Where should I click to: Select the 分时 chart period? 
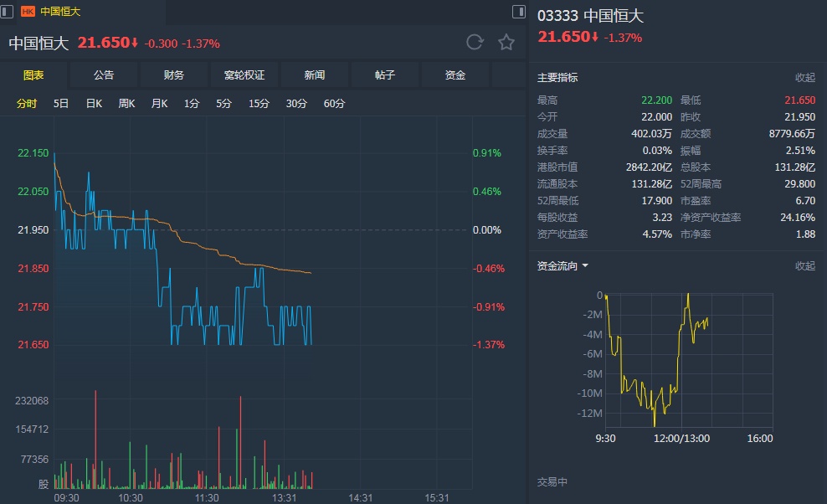click(27, 104)
